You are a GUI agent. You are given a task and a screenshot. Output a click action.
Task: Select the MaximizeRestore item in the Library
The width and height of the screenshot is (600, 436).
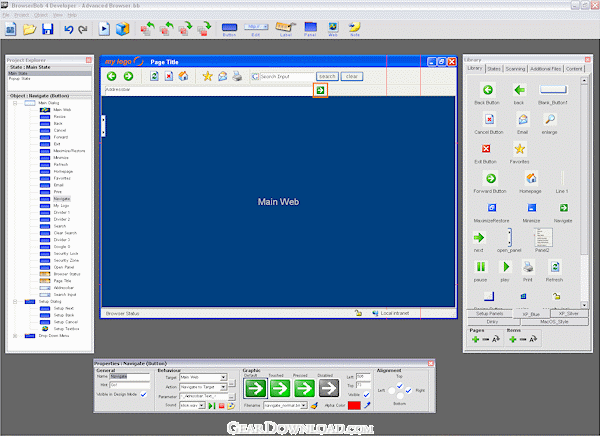point(491,212)
